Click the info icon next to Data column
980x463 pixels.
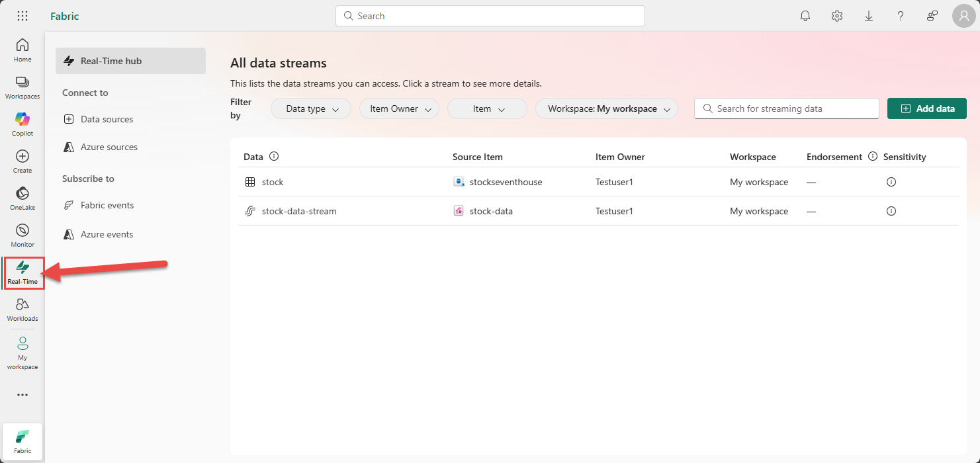[x=274, y=157]
